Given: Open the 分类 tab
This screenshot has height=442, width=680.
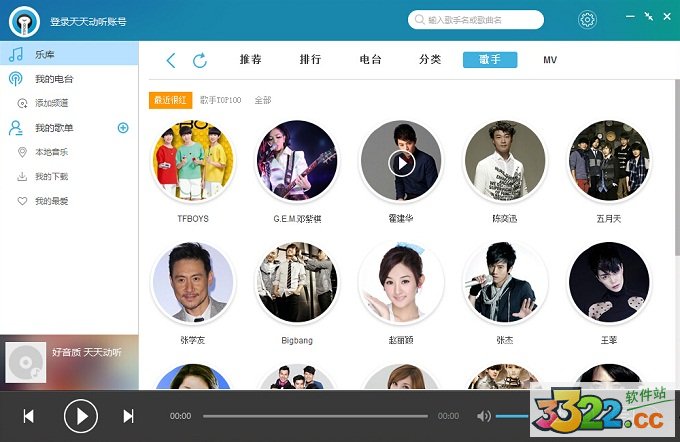Looking at the screenshot, I should point(430,59).
